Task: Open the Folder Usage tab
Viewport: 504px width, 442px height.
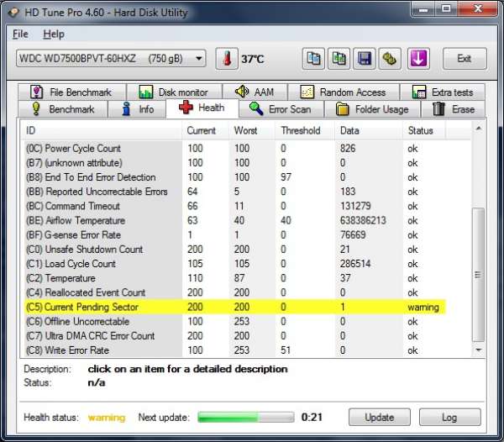Action: coord(372,109)
